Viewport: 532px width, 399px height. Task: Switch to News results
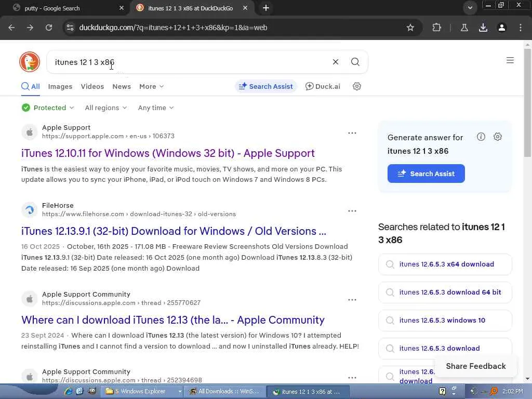point(122,87)
